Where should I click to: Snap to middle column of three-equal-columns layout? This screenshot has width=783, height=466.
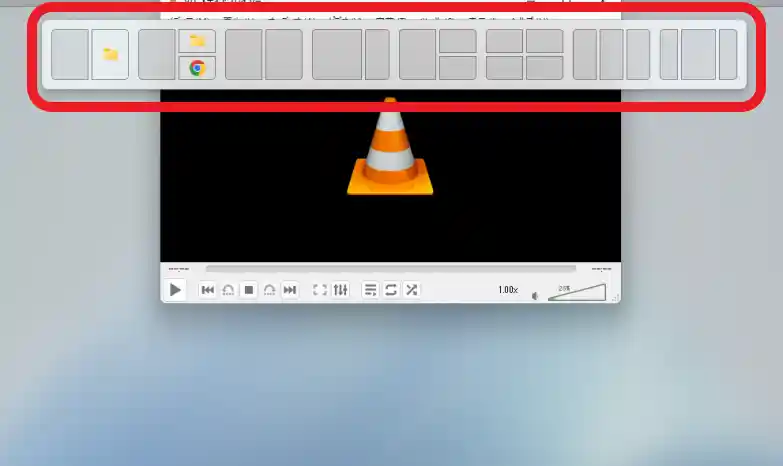click(x=612, y=54)
